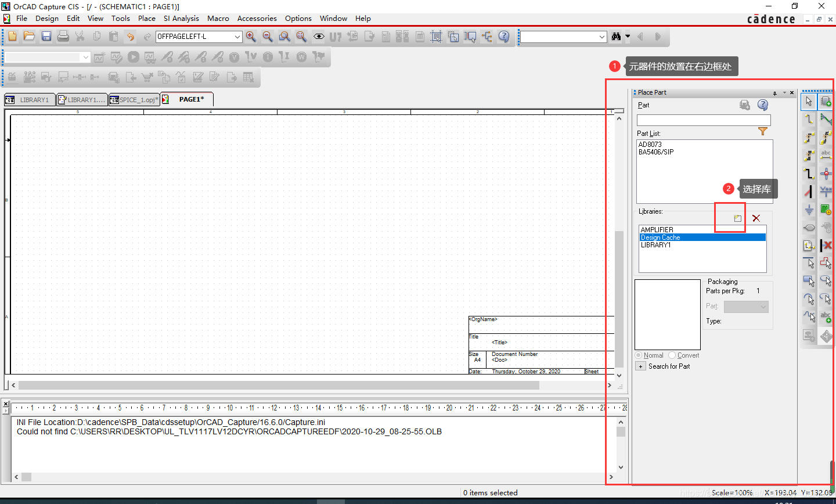
Task: Click the Part name input field
Action: tap(703, 120)
